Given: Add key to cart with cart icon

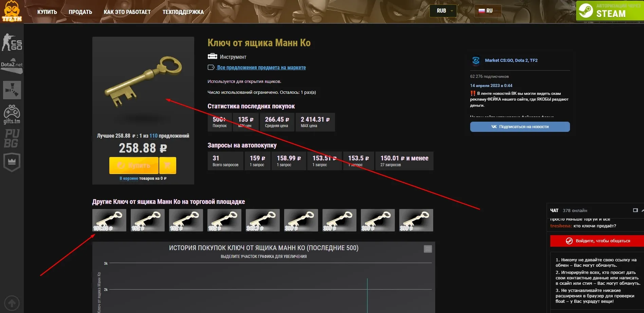Looking at the screenshot, I should (x=167, y=166).
